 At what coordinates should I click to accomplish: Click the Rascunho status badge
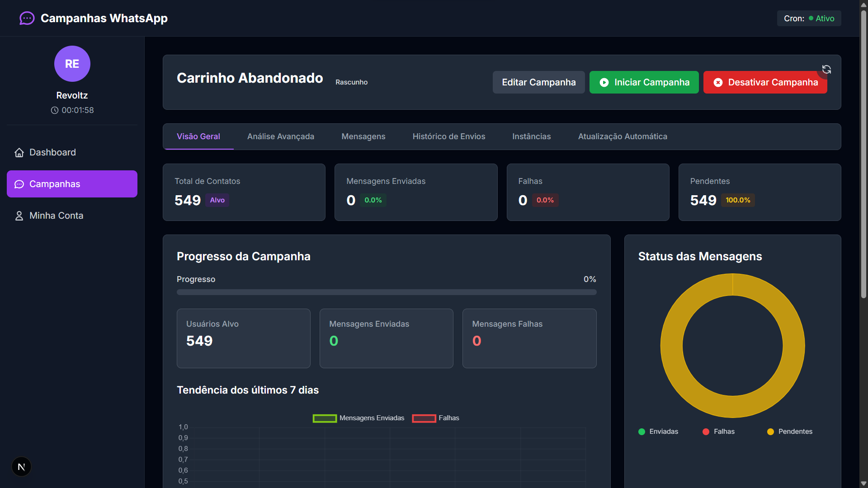[x=352, y=82]
